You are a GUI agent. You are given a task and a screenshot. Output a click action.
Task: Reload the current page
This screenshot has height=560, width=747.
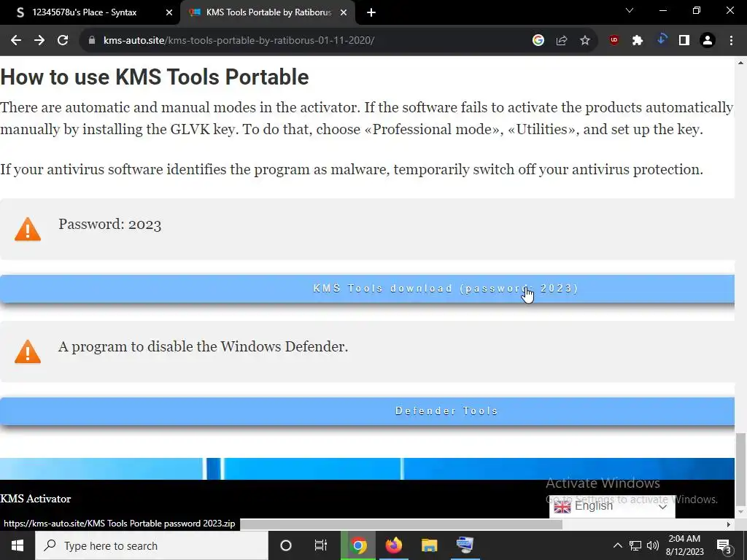coord(63,41)
